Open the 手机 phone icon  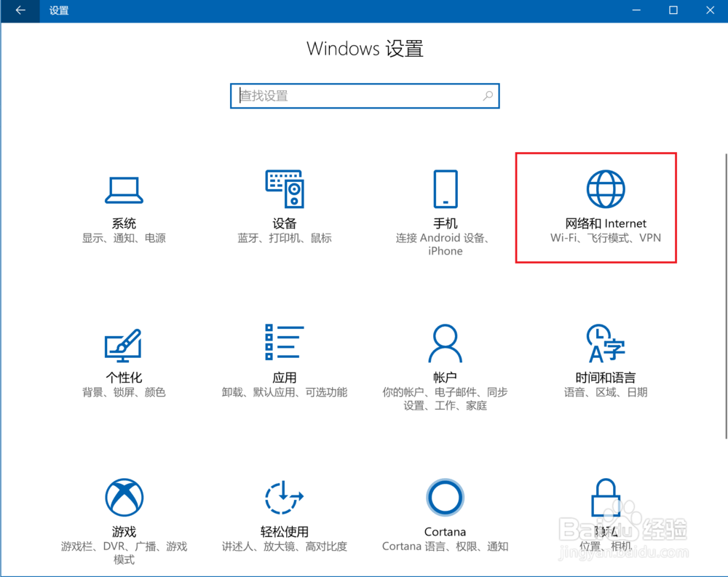pyautogui.click(x=446, y=188)
